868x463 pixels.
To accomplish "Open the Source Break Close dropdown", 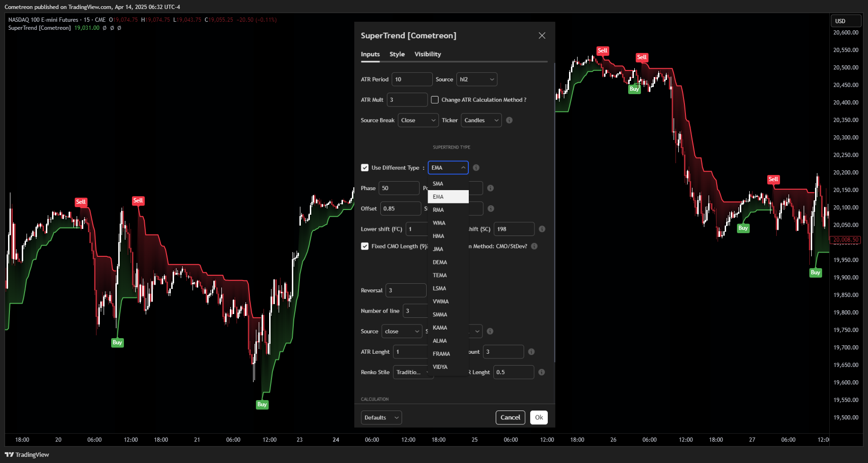I will click(x=418, y=120).
